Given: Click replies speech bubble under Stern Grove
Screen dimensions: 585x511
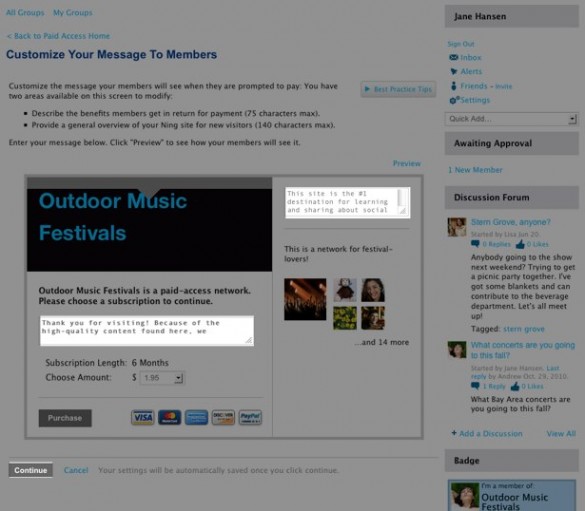Looking at the screenshot, I should (x=475, y=244).
